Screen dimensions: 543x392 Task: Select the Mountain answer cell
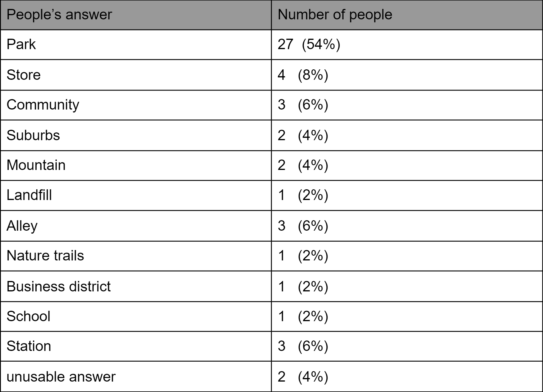(x=36, y=165)
